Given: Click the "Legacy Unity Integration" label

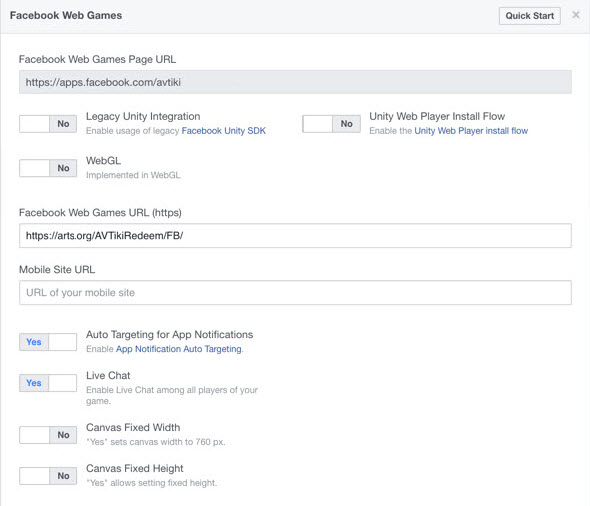Looking at the screenshot, I should 143,117.
